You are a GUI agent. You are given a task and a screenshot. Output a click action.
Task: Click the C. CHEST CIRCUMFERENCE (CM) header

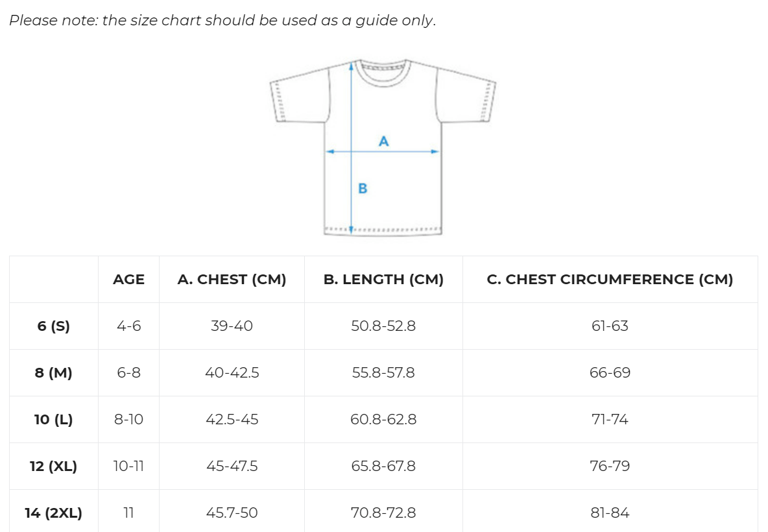(610, 280)
